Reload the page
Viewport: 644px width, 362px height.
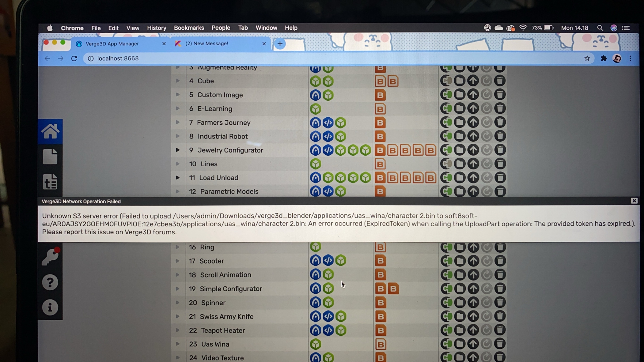pos(74,59)
